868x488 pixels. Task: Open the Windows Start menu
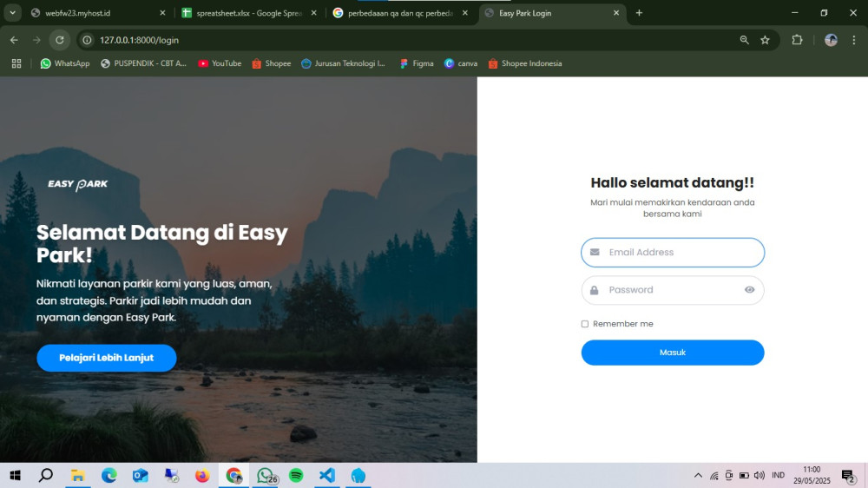[x=15, y=475]
